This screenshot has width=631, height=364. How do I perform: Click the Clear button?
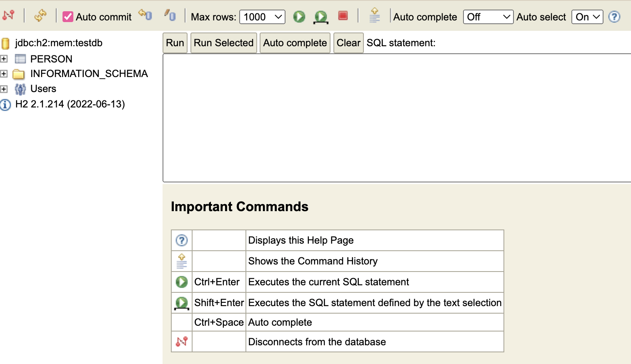(348, 43)
